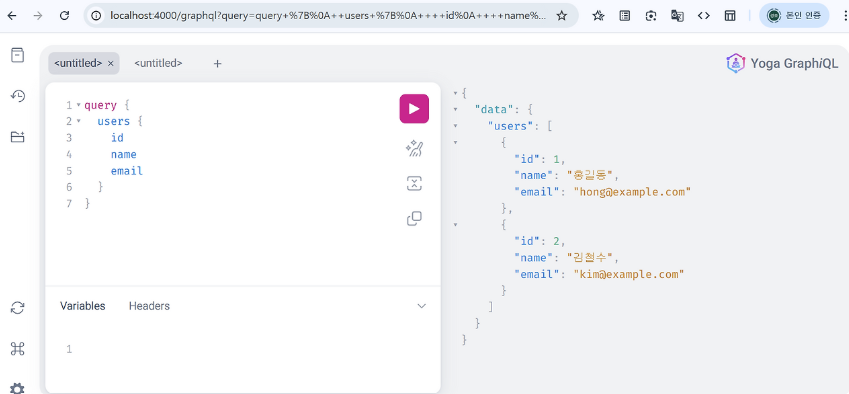This screenshot has width=849, height=394.
Task: Click "kim@example.com" in the response
Action: tap(629, 274)
